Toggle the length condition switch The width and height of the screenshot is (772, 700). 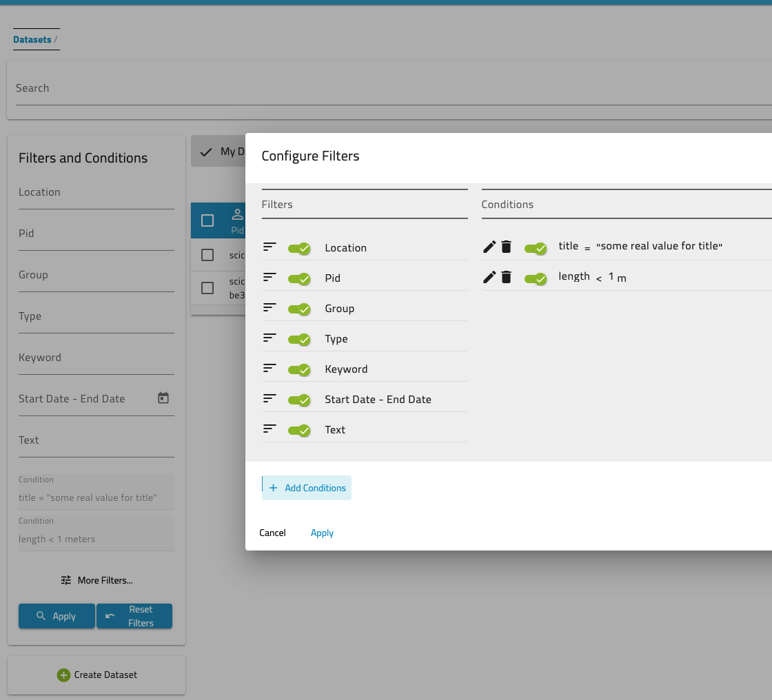(536, 278)
